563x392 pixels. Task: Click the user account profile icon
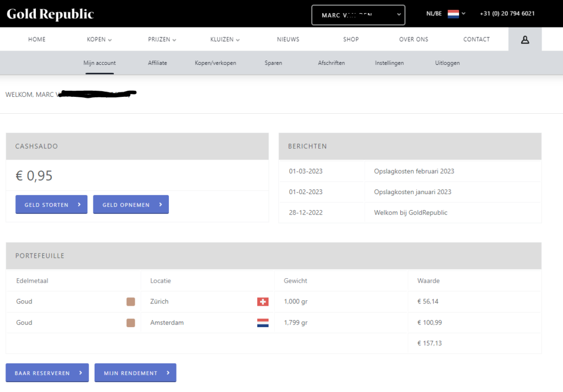[x=525, y=40]
